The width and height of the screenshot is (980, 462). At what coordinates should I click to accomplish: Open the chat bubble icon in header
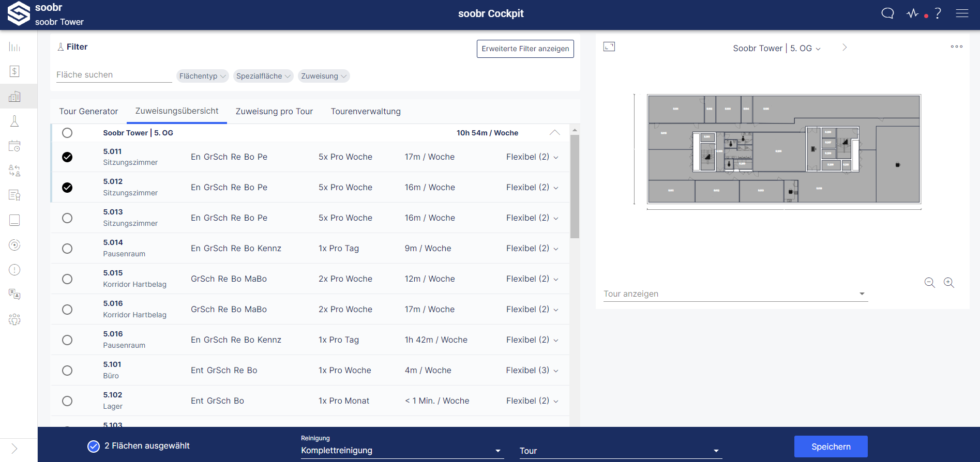tap(887, 13)
